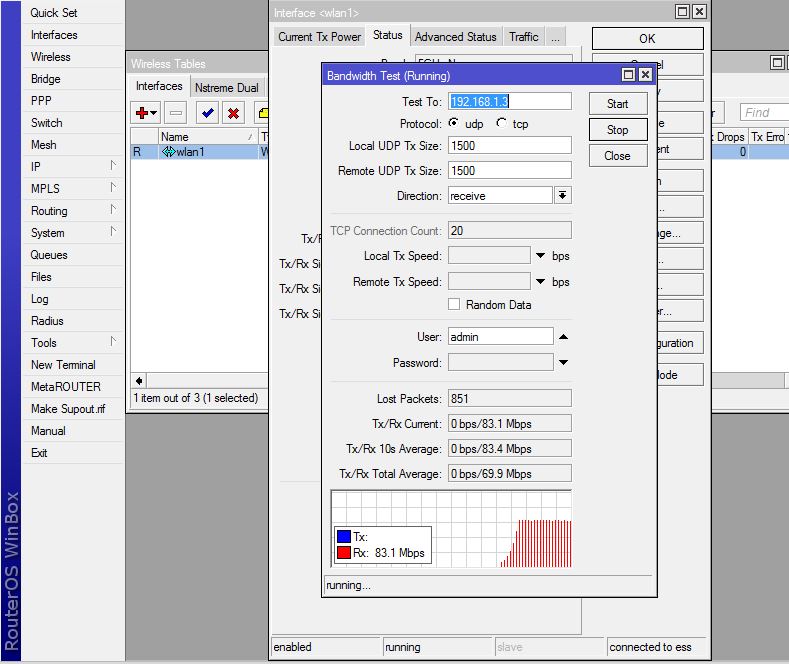
Task: Switch to the Status tab
Action: coord(387,35)
